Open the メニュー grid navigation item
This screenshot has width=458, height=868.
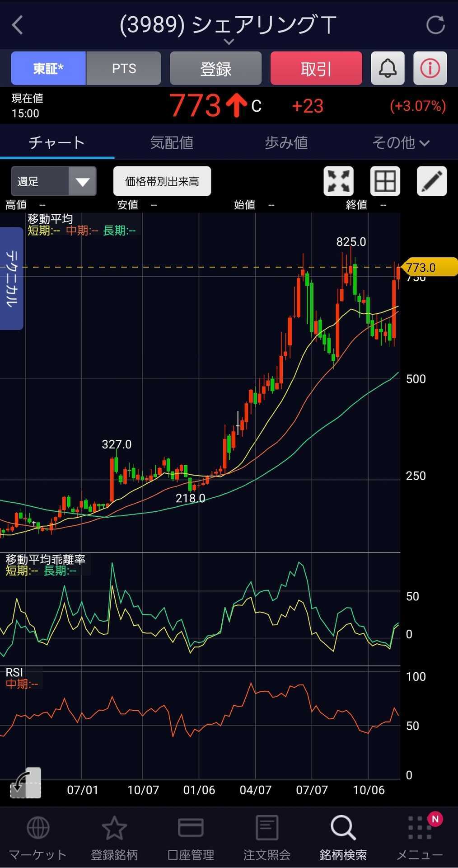420,838
